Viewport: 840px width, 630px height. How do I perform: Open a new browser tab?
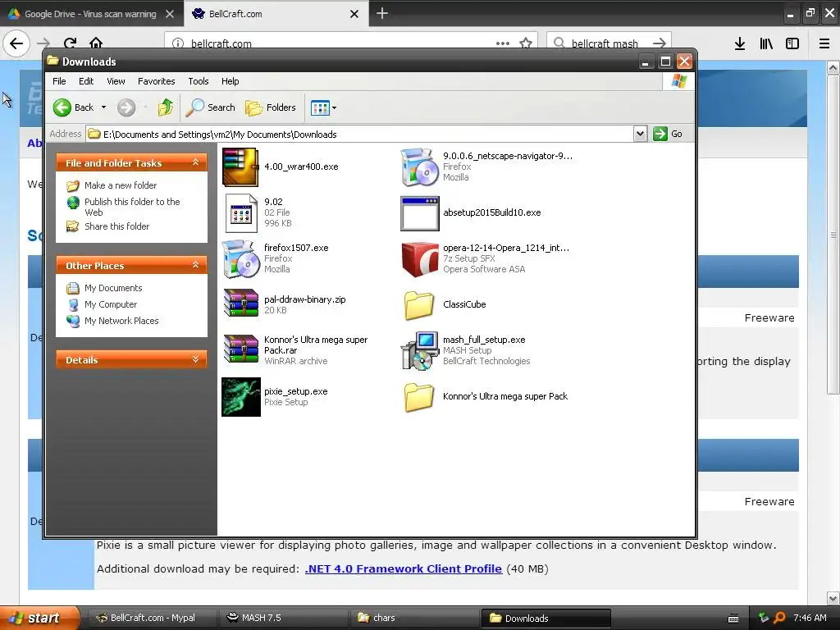tap(382, 13)
